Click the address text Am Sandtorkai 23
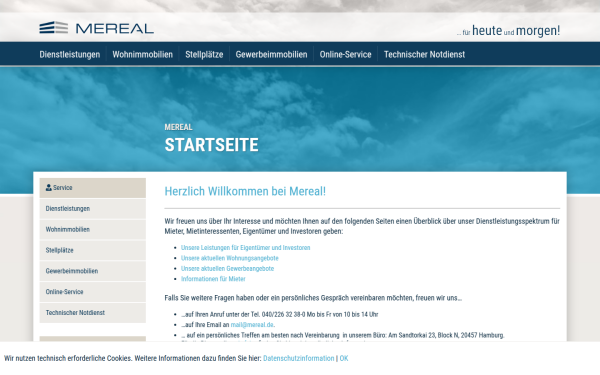Viewport: 600px width, 375px height. point(412,335)
